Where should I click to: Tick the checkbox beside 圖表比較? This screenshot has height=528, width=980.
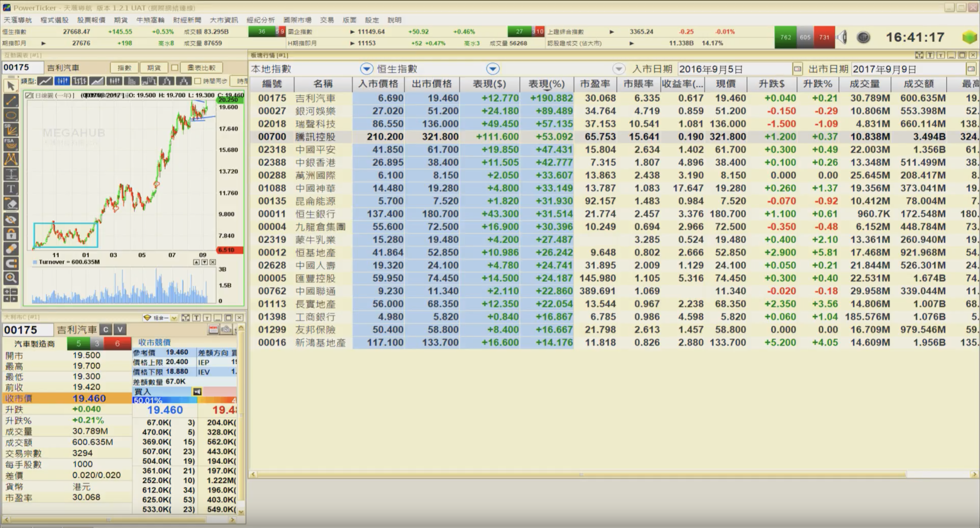pos(175,68)
